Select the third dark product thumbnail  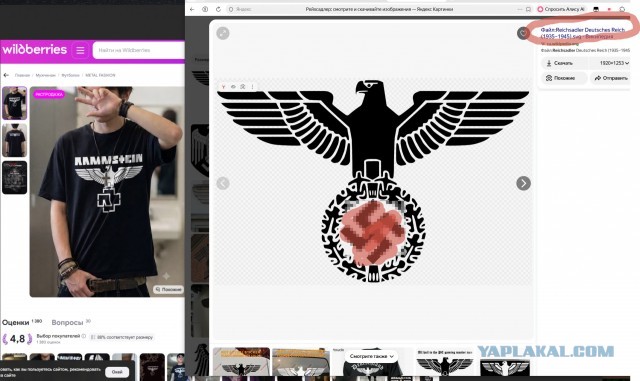click(x=15, y=177)
